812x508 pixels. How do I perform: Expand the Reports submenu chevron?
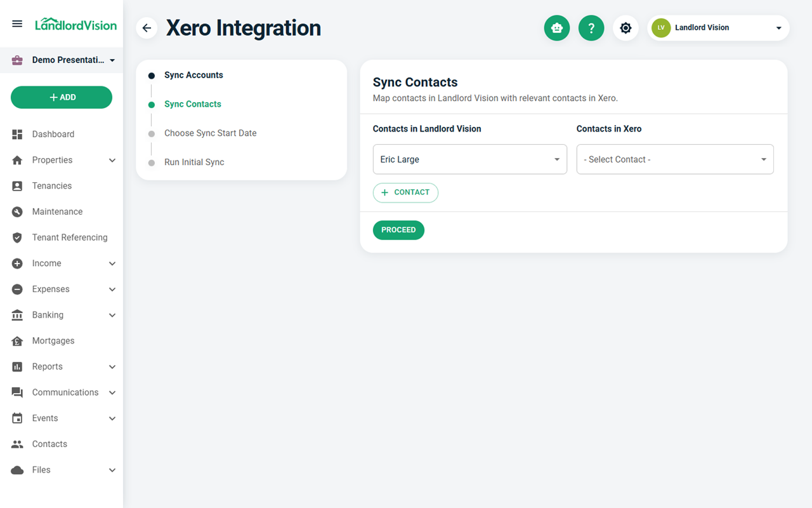pos(112,366)
